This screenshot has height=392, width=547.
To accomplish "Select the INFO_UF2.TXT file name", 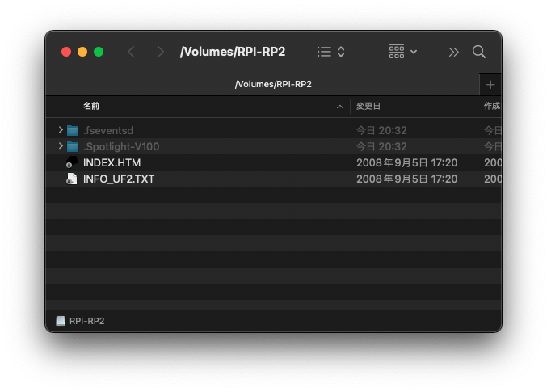I will (x=118, y=179).
